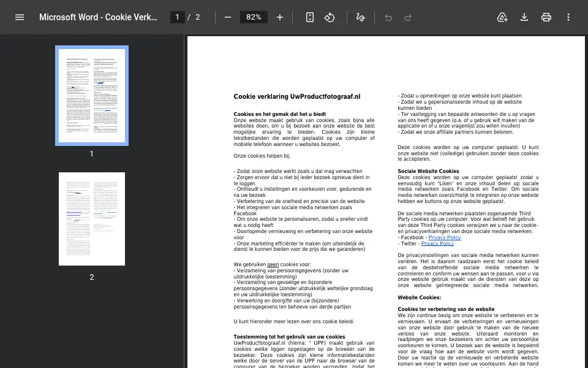Image resolution: width=588 pixels, height=368 pixels.
Task: Click the 'Website Cookies:' heading
Action: coord(419,297)
